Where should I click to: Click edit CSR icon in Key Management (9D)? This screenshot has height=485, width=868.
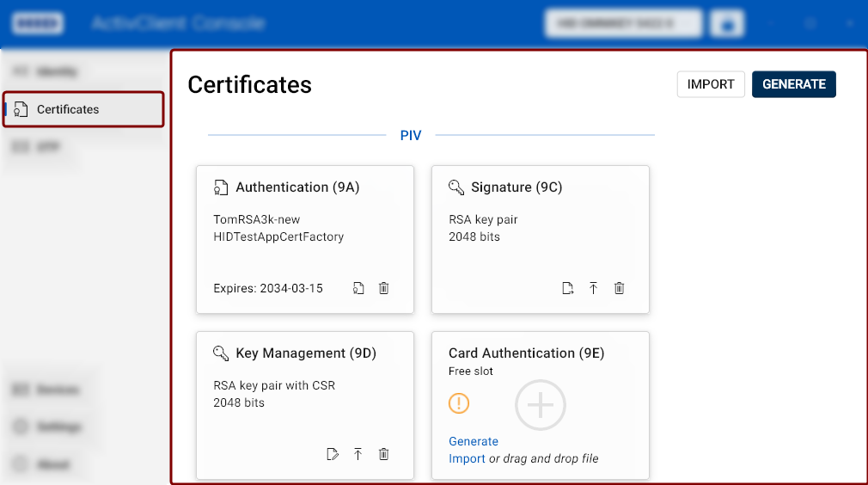333,454
